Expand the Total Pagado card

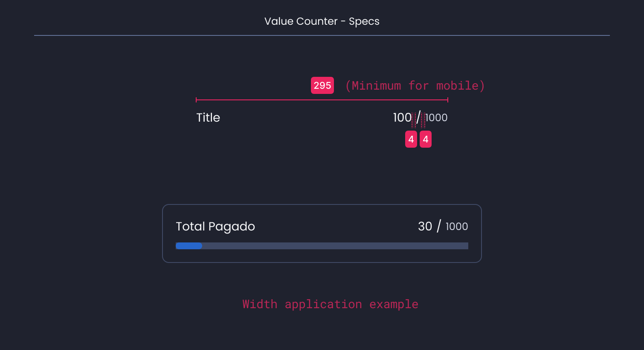point(322,233)
